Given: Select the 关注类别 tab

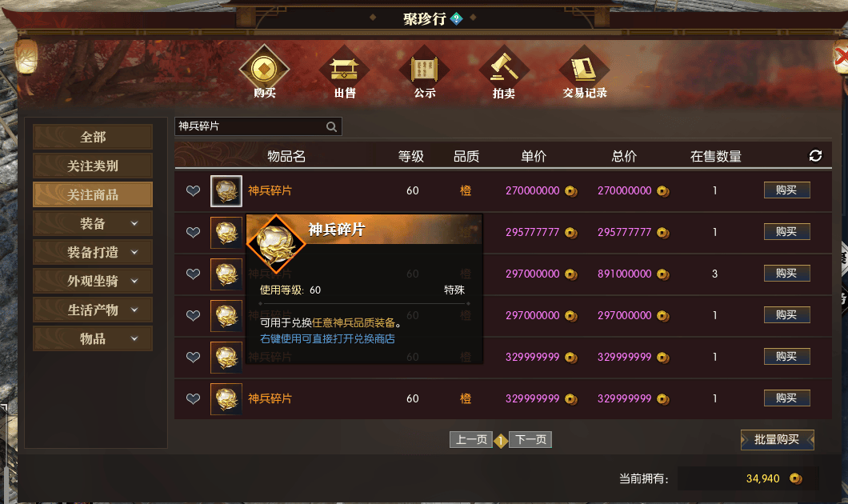Looking at the screenshot, I should point(93,166).
